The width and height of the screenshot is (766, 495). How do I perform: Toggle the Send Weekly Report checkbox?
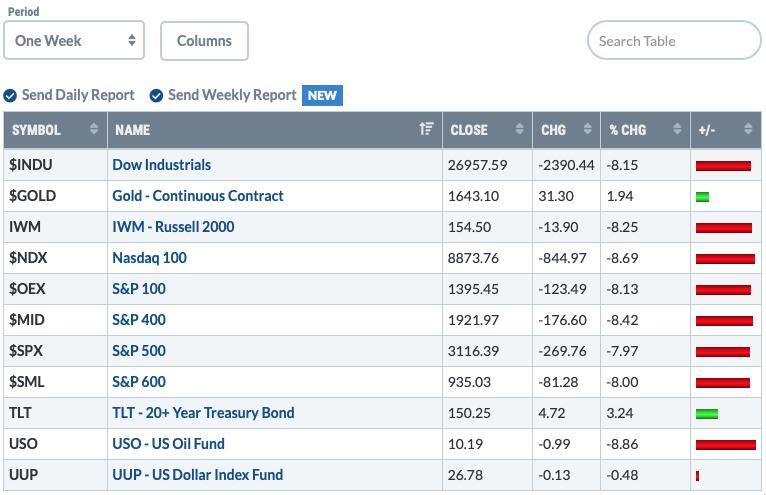(x=156, y=95)
